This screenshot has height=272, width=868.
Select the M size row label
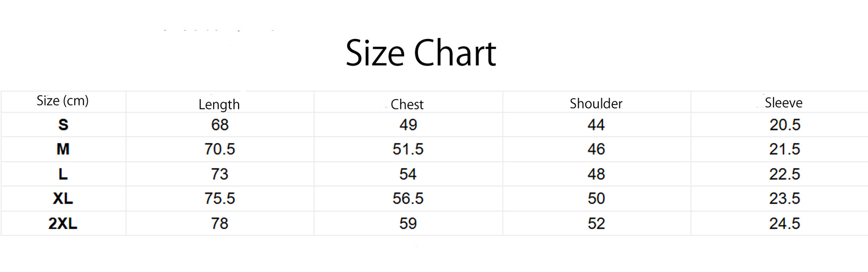pyautogui.click(x=63, y=149)
